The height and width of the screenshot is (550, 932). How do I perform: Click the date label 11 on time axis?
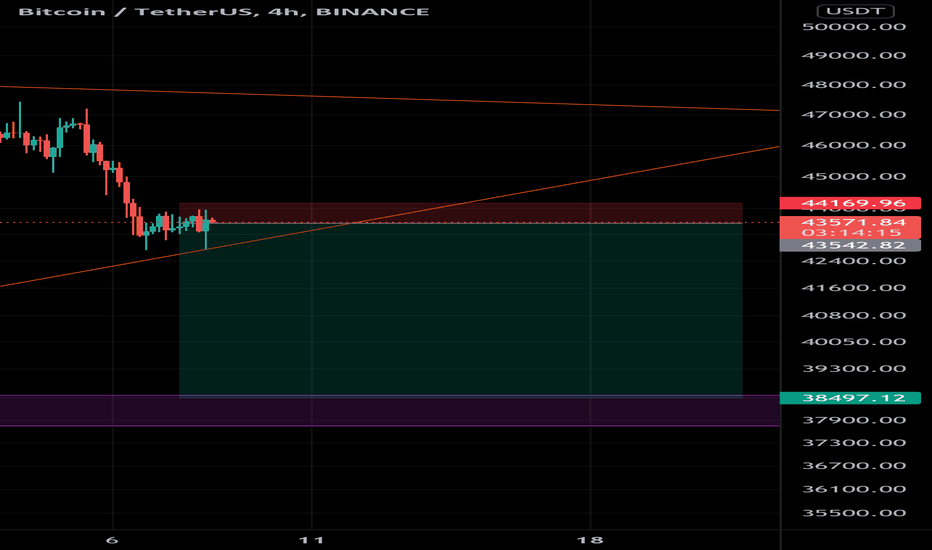[311, 540]
